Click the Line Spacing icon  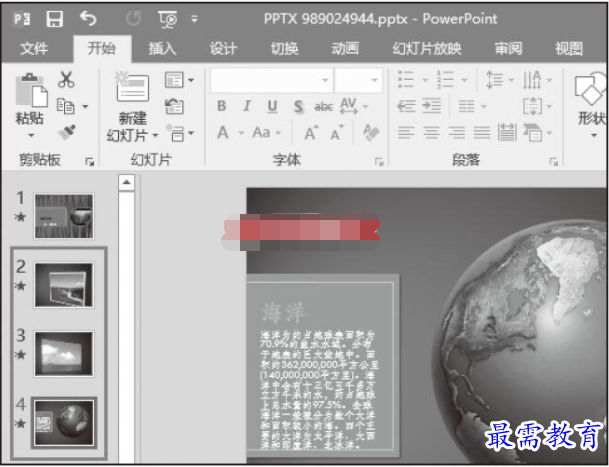[x=494, y=80]
